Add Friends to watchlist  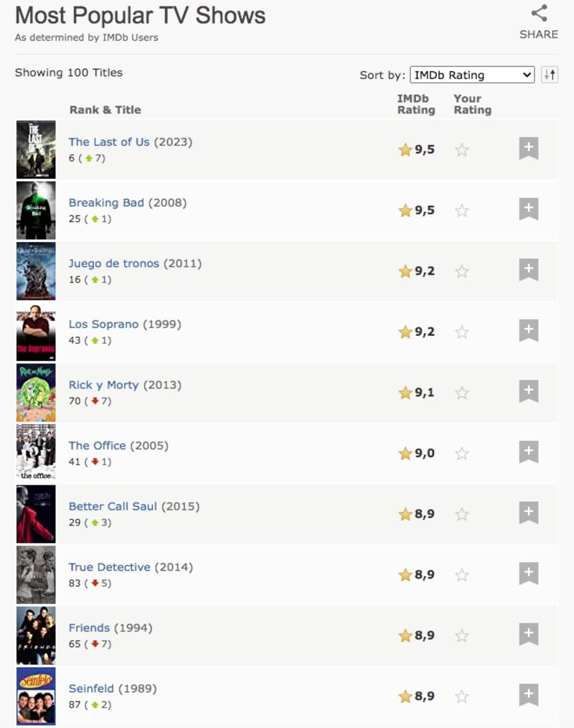coord(529,635)
